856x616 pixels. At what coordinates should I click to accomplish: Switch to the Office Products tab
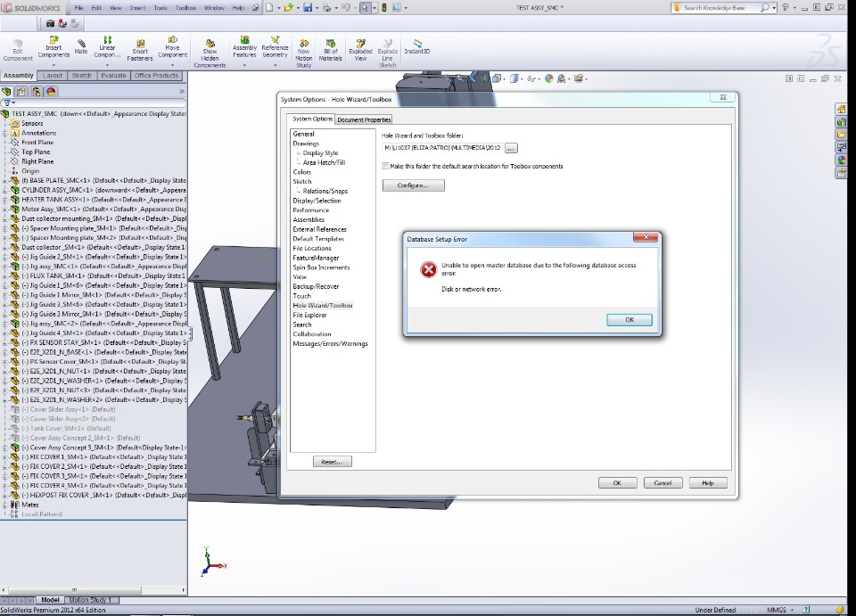tap(156, 75)
